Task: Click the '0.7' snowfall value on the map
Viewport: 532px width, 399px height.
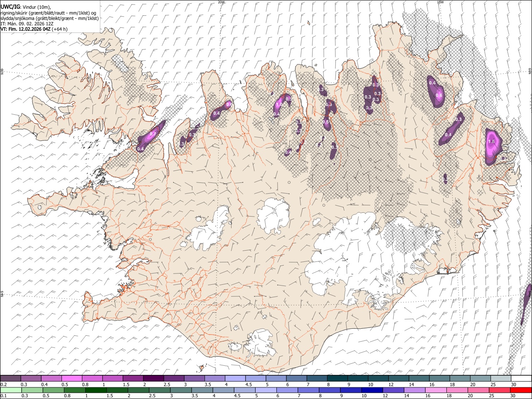Action: tap(153, 134)
